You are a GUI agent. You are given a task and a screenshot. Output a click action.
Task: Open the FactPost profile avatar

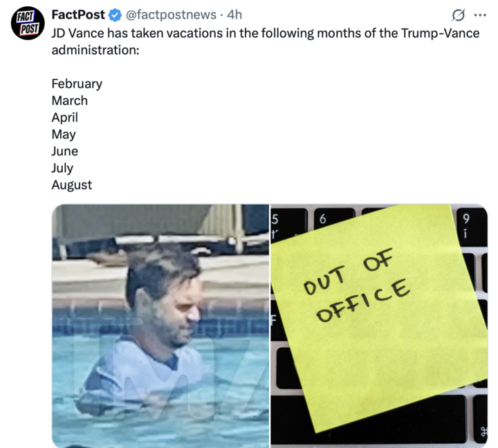point(28,24)
